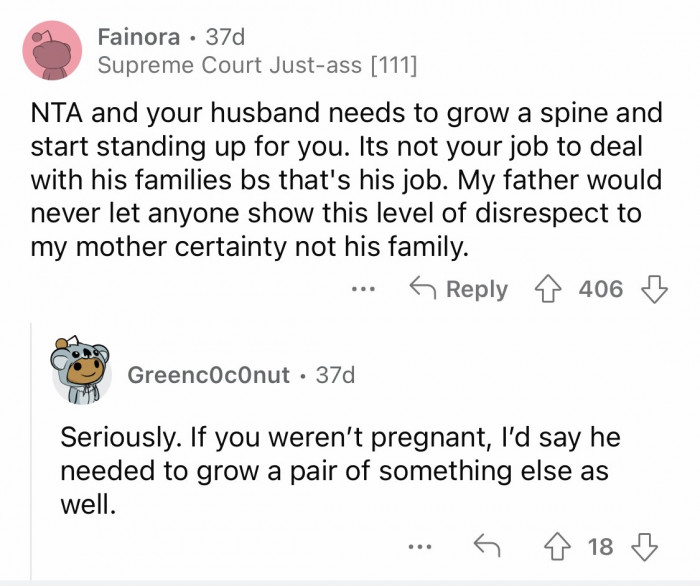Click the 37d timestamp on GreencOcOnut's reply

click(334, 375)
